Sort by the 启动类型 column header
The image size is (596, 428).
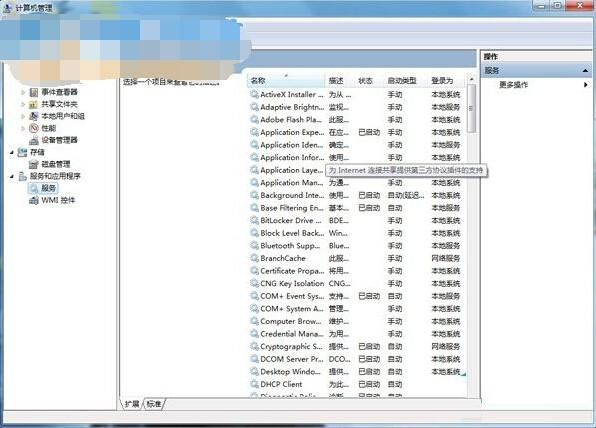coord(406,81)
